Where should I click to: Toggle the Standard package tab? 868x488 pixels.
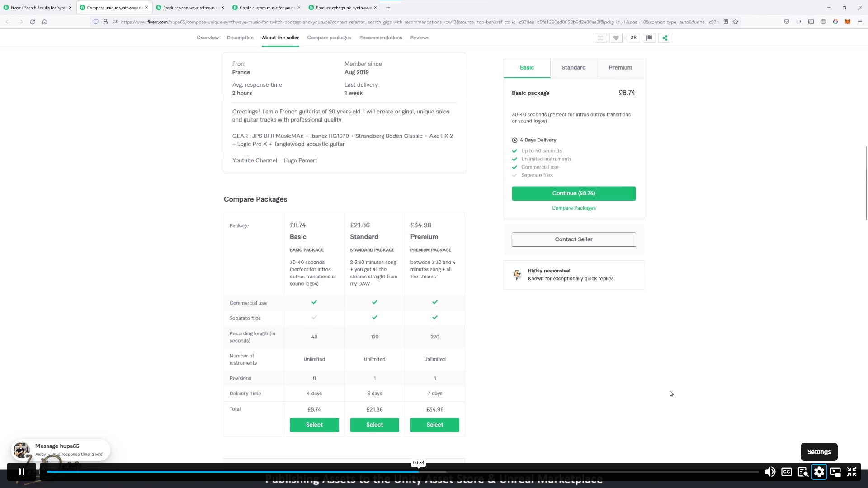[x=574, y=67]
